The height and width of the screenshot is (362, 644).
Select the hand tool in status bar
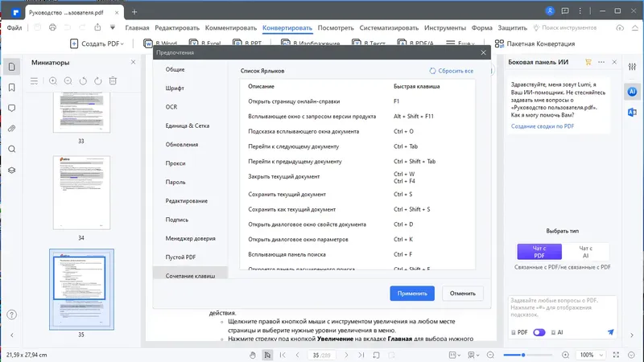[253, 355]
